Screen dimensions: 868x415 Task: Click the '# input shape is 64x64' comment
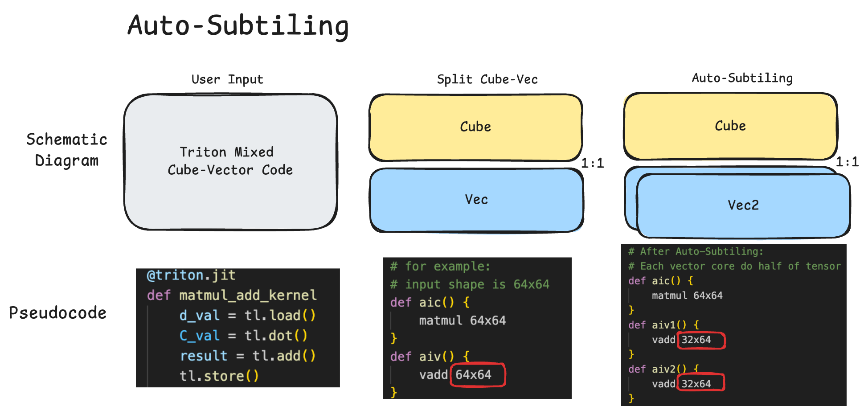(470, 284)
